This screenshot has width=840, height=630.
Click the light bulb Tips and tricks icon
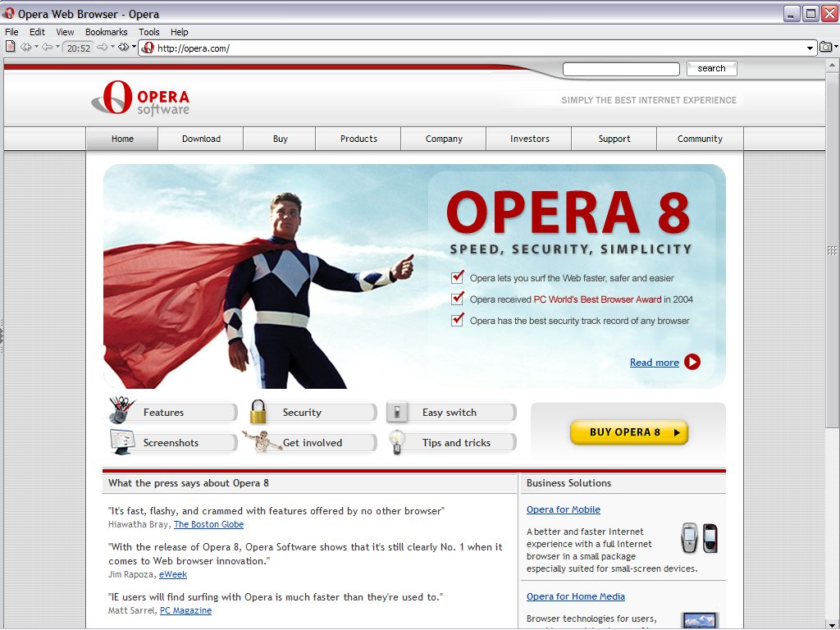point(396,442)
